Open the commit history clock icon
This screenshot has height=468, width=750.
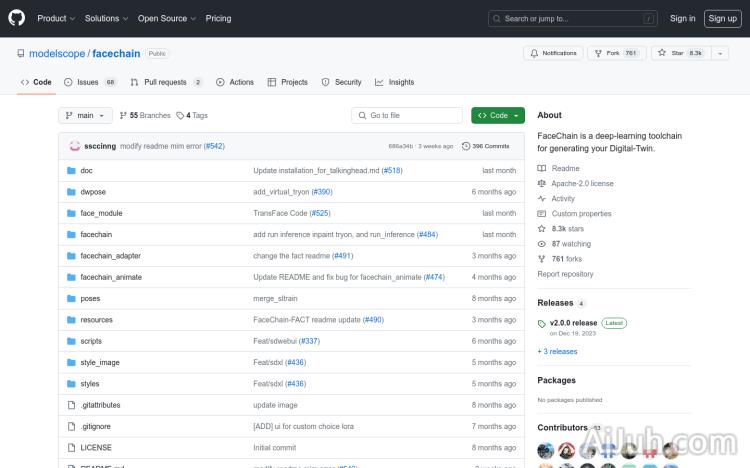pos(466,146)
